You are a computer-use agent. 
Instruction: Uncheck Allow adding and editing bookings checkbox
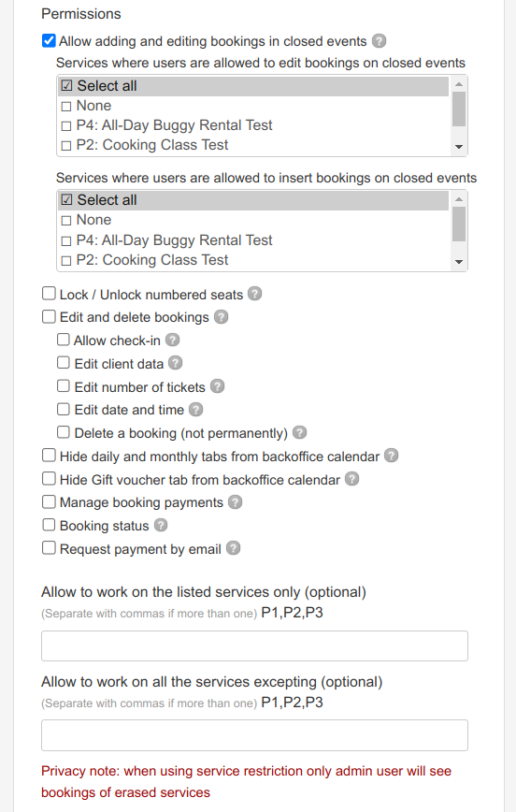click(x=49, y=40)
